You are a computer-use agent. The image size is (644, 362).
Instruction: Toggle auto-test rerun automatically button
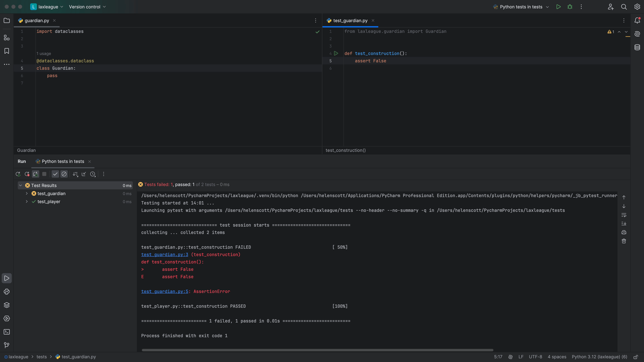(x=36, y=174)
